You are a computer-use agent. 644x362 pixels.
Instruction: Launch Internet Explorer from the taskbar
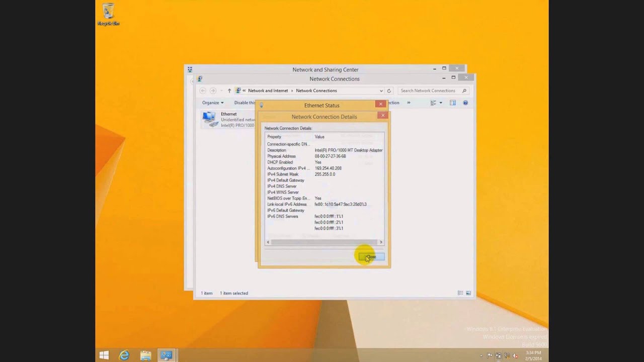[x=124, y=355]
